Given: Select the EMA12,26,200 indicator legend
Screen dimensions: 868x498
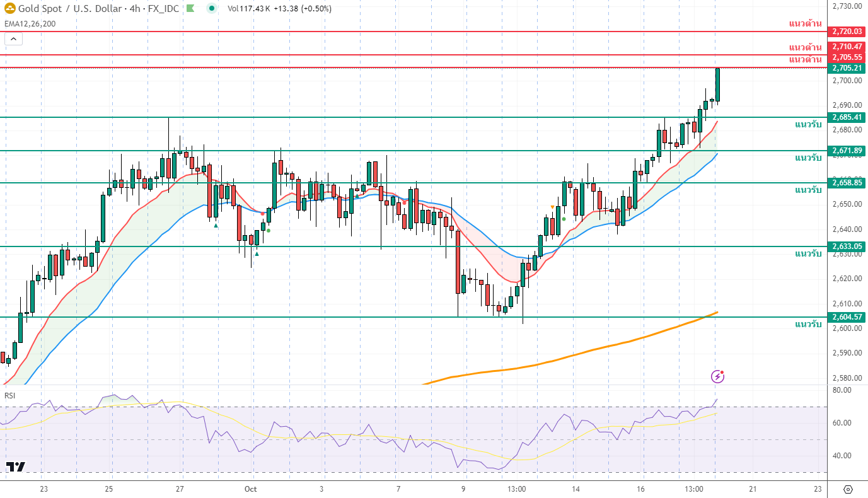Looking at the screenshot, I should (30, 24).
